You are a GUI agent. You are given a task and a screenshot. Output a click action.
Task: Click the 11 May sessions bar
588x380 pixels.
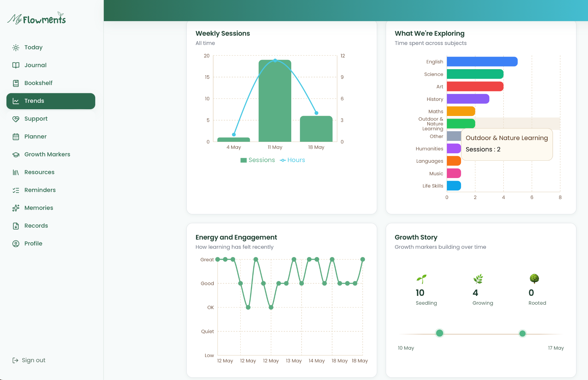click(x=275, y=101)
